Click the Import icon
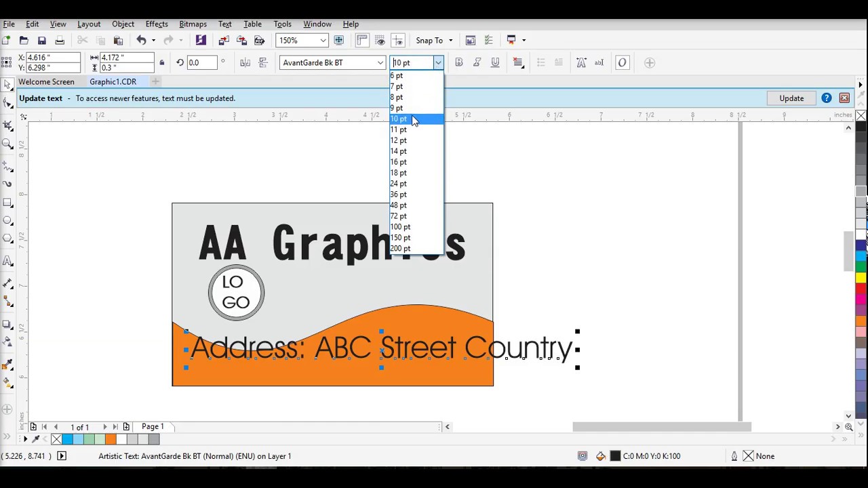 tap(224, 41)
